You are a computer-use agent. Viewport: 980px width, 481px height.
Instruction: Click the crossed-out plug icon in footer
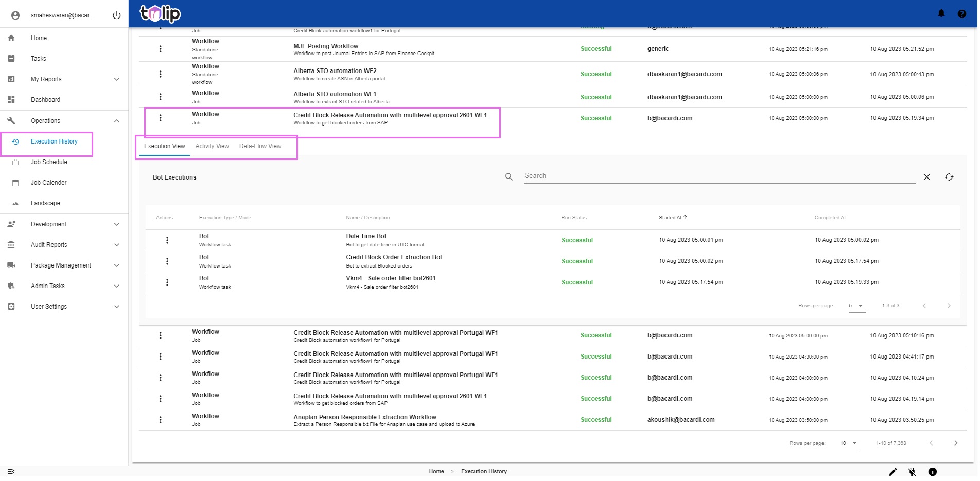(x=912, y=472)
